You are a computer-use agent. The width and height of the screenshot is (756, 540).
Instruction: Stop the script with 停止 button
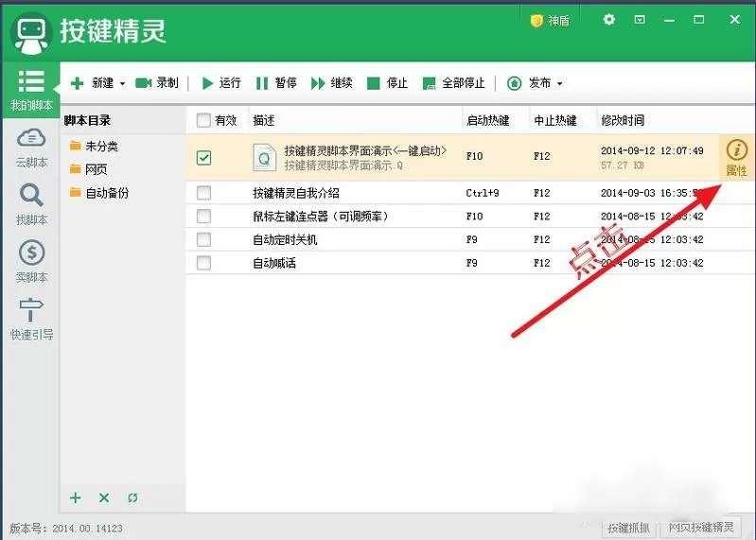coord(387,83)
